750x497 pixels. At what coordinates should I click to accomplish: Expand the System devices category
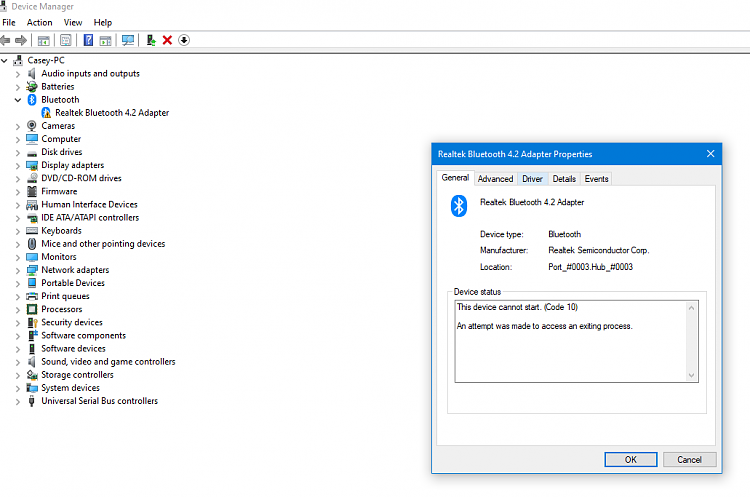18,388
